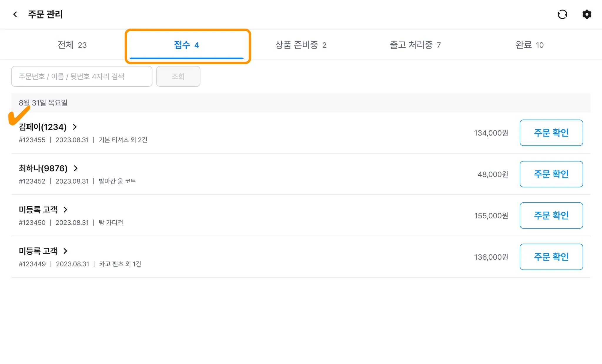The height and width of the screenshot is (364, 602).
Task: Confirm order for 김페이(1234)
Action: pos(551,133)
